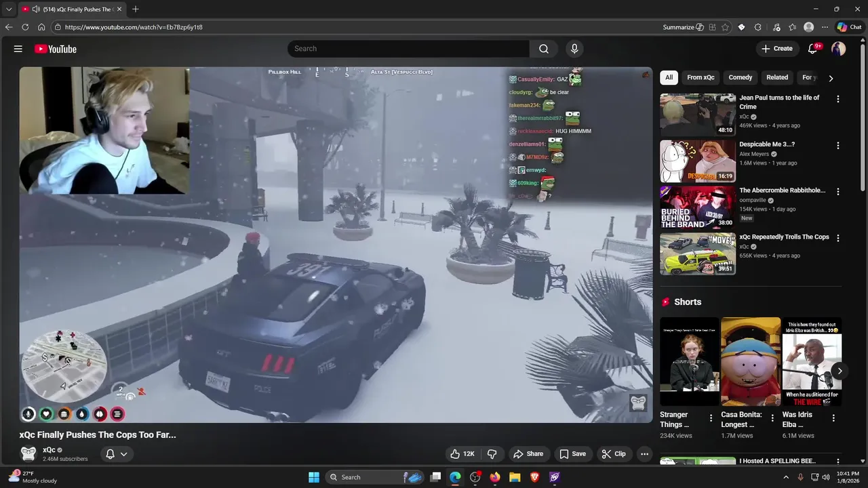This screenshot has height=488, width=868.
Task: Select the Related filter chip
Action: [777, 77]
